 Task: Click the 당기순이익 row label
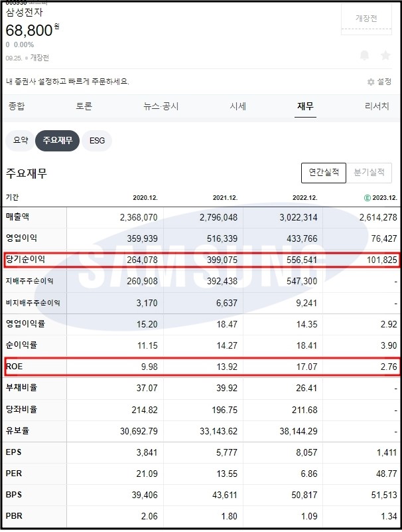25,260
